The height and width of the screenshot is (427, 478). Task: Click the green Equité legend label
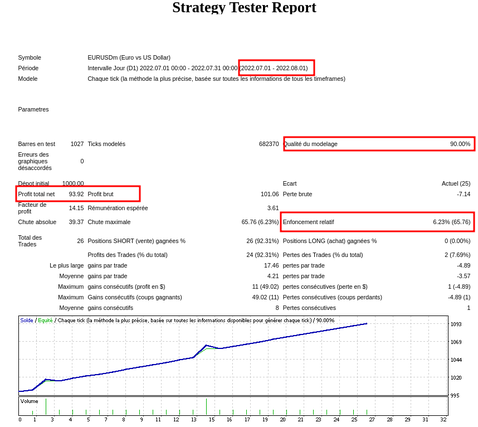tap(45, 320)
